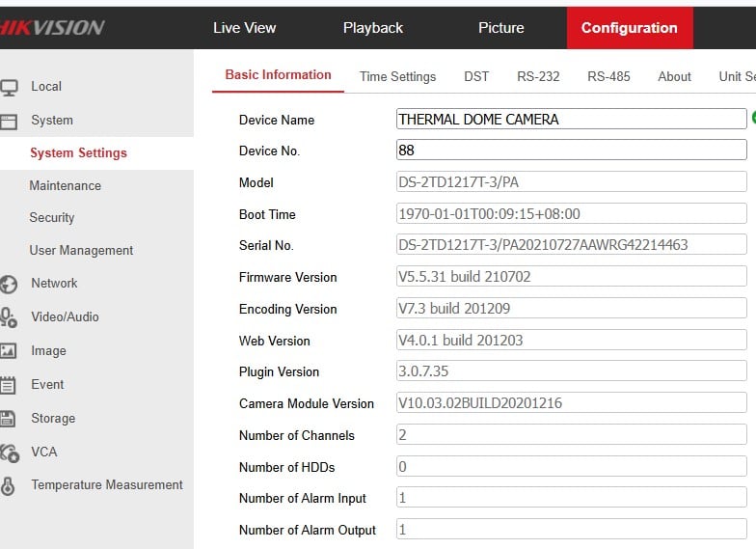Open Security settings
The height and width of the screenshot is (549, 756).
52,218
